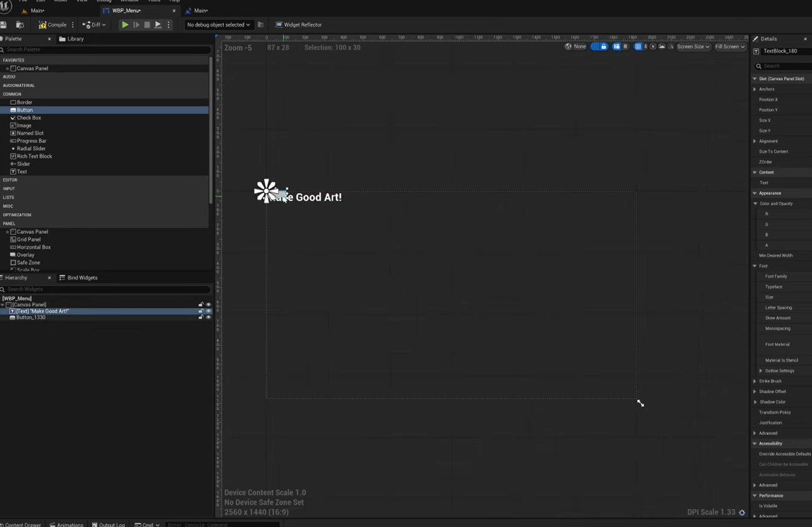
Task: Click the Save icon in the toolbar
Action: pos(4,25)
